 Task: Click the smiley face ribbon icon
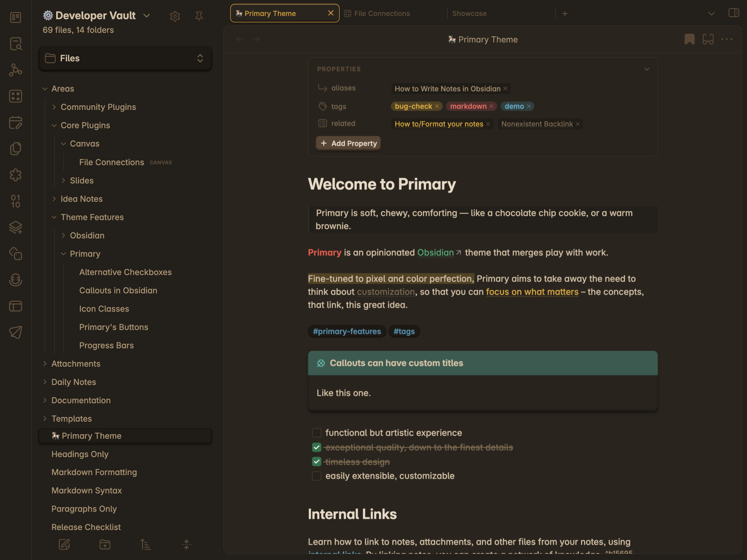click(15, 280)
